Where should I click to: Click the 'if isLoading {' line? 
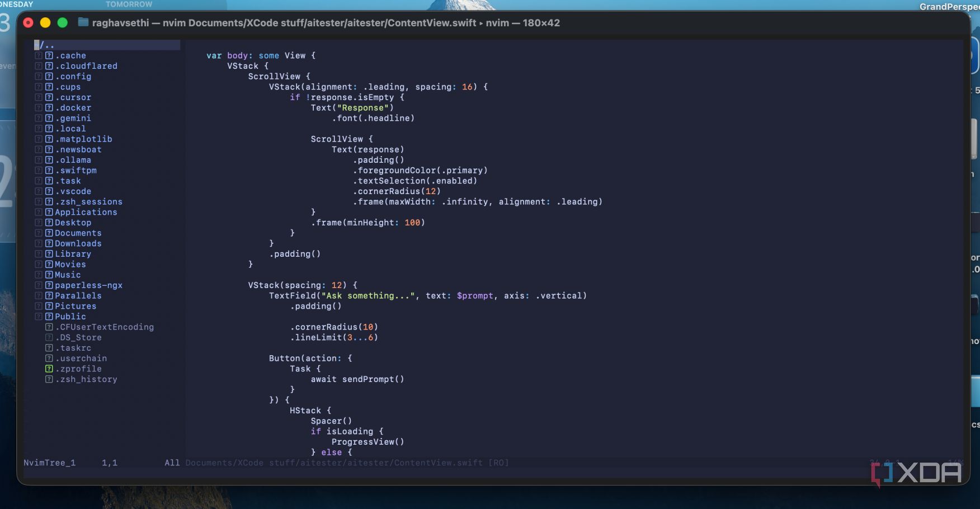(347, 431)
